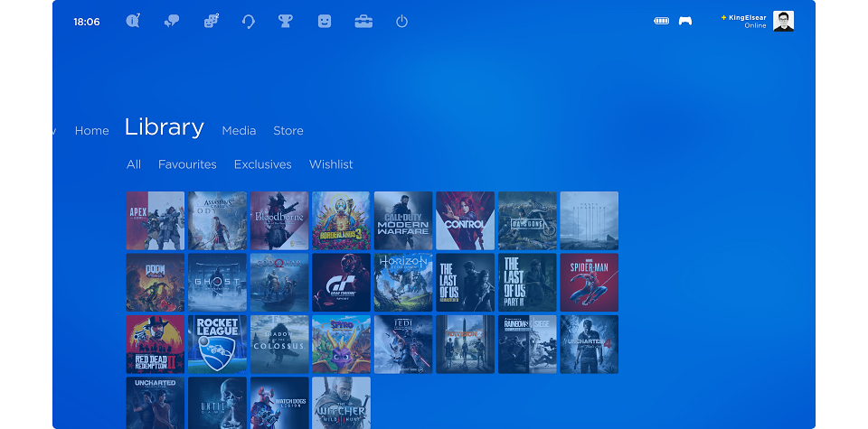Select the Spider-Man game tile
Viewport: 868px width, 429px height.
pyautogui.click(x=590, y=283)
